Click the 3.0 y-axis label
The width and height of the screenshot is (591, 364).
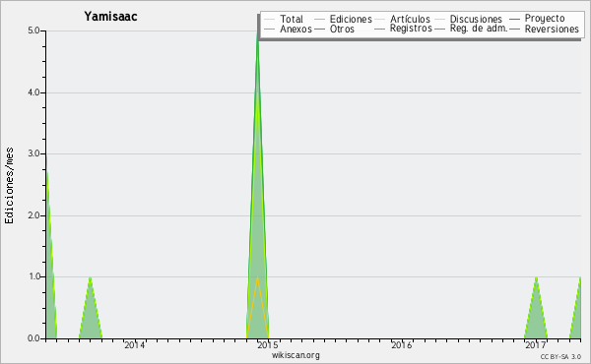pyautogui.click(x=33, y=153)
